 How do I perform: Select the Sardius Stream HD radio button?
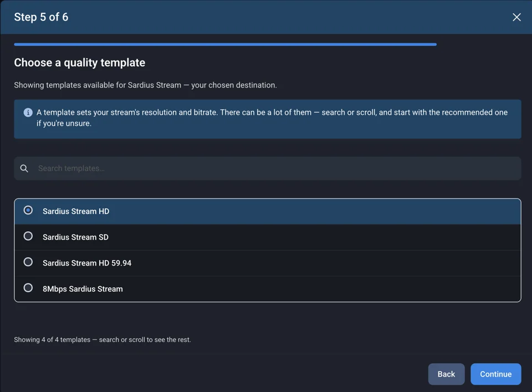click(28, 211)
